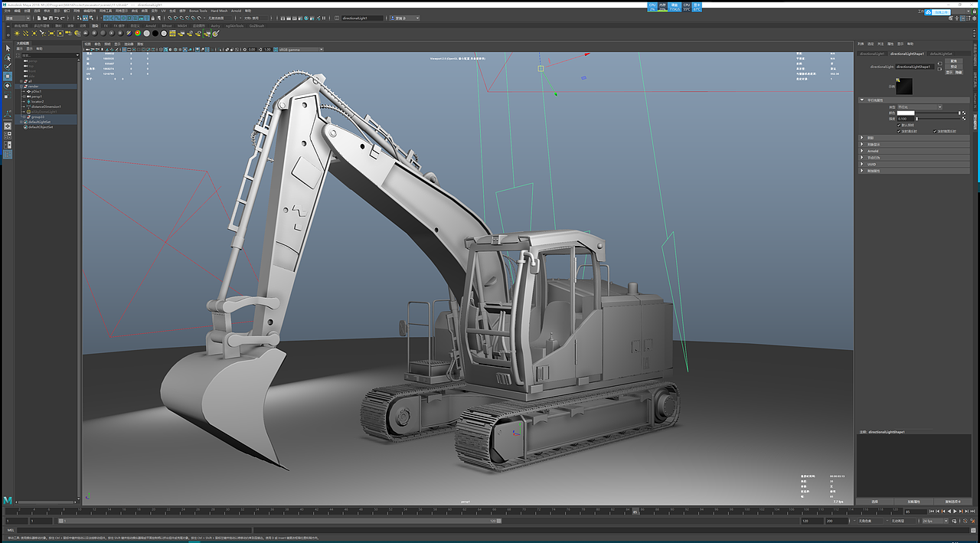Toggle the emit diffuse checkbox
This screenshot has height=543, width=980.
click(x=899, y=131)
